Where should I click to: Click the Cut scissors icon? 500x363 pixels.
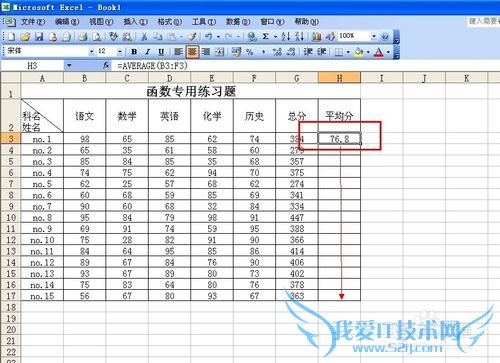tap(144, 36)
